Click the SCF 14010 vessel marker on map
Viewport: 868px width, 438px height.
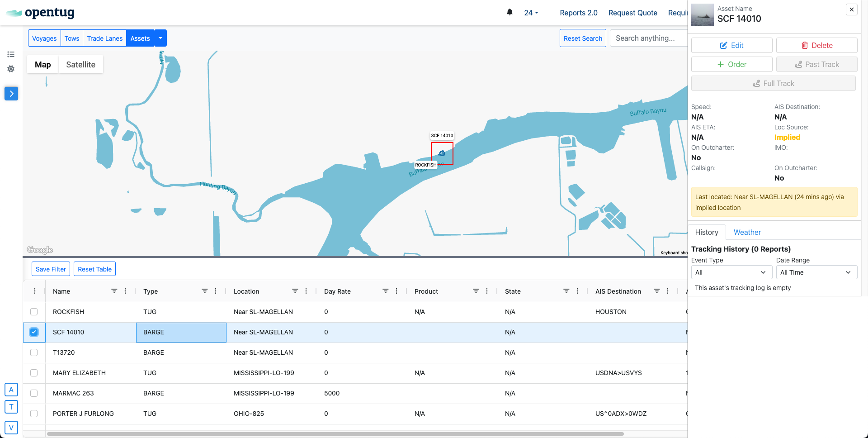[x=442, y=153]
